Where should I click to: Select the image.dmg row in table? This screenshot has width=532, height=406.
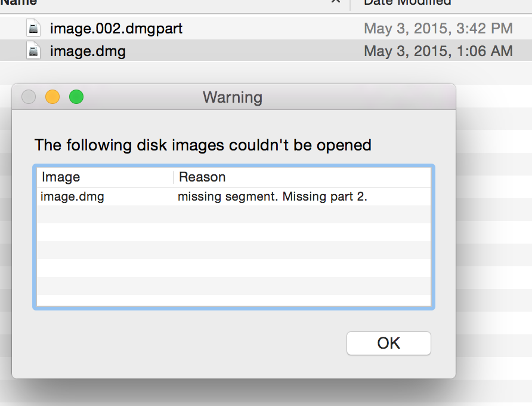point(234,196)
